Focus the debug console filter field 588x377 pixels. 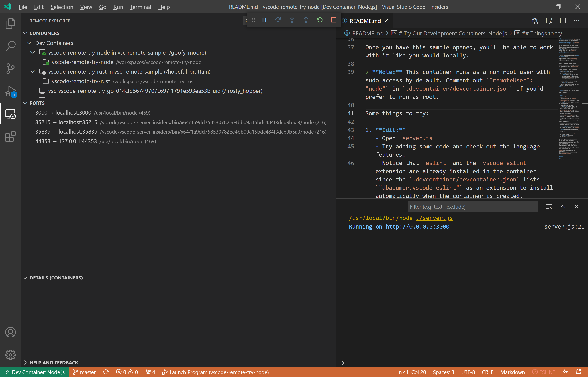[x=472, y=207]
